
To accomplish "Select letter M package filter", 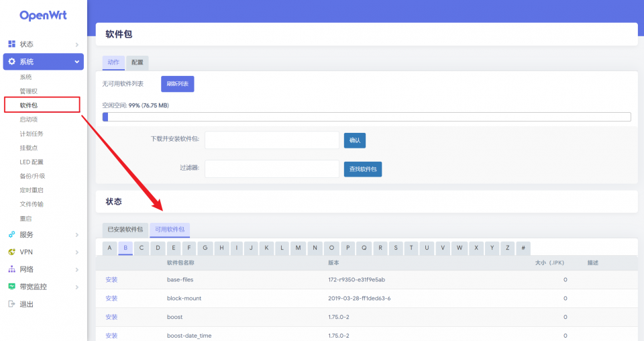I will click(298, 248).
